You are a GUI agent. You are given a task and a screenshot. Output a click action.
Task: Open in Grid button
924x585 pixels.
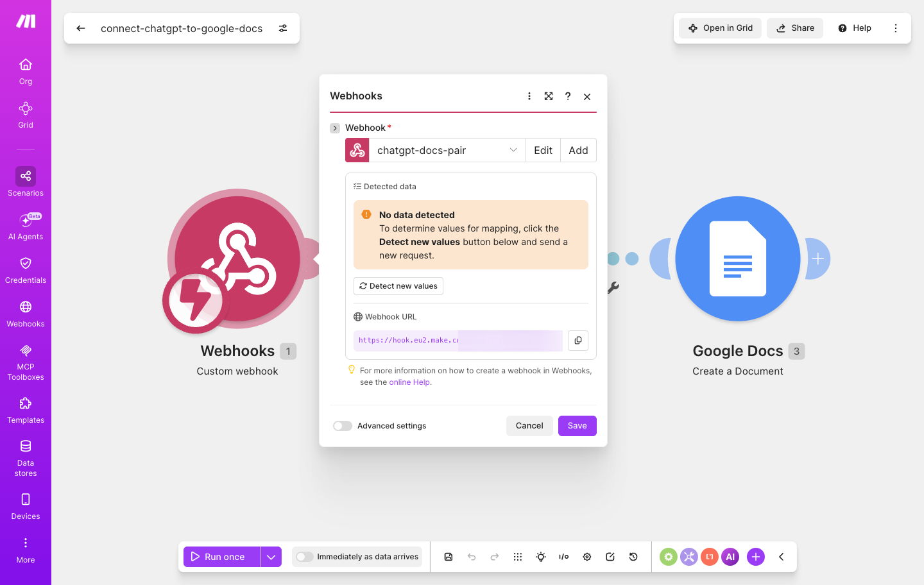(721, 28)
